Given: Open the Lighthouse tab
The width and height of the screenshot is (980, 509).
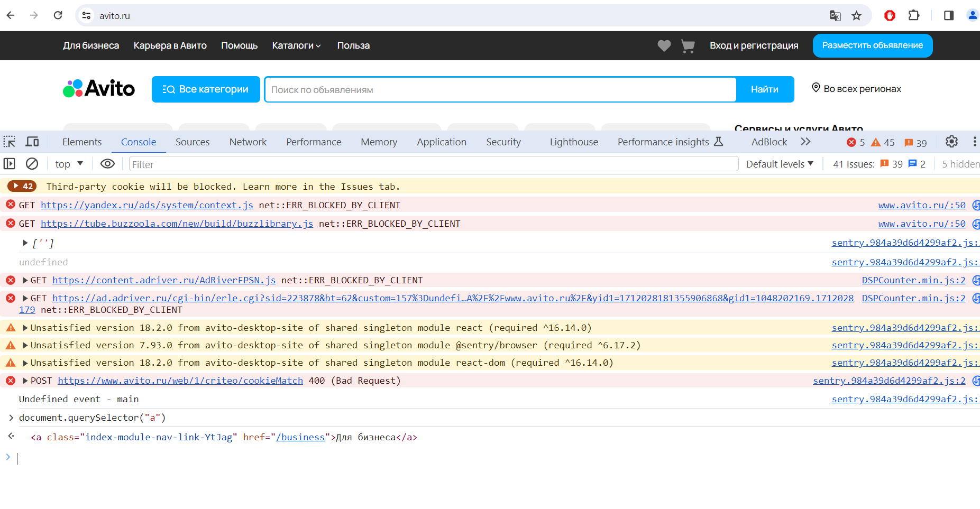Looking at the screenshot, I should point(574,142).
